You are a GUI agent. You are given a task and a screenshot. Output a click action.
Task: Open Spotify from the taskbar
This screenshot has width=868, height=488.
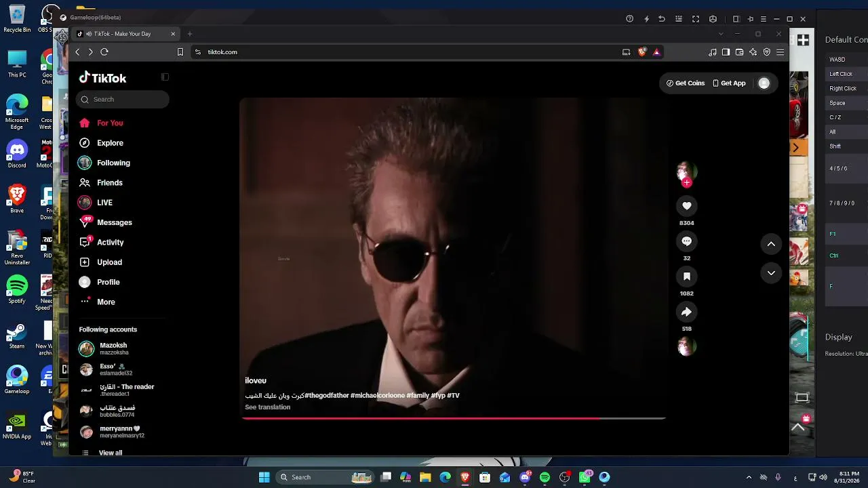pyautogui.click(x=545, y=477)
